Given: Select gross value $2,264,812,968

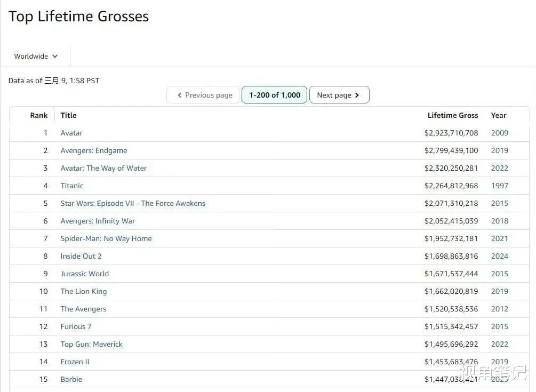Looking at the screenshot, I should coord(451,186).
